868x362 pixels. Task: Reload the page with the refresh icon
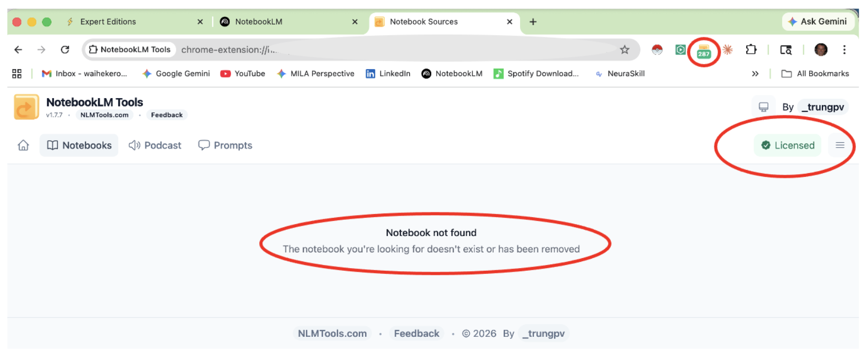pos(65,50)
